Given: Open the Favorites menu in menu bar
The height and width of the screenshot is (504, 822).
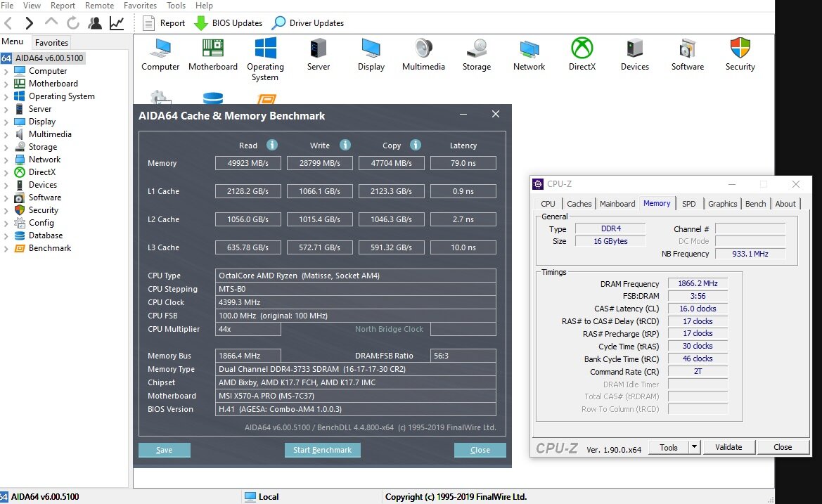Looking at the screenshot, I should coord(140,5).
